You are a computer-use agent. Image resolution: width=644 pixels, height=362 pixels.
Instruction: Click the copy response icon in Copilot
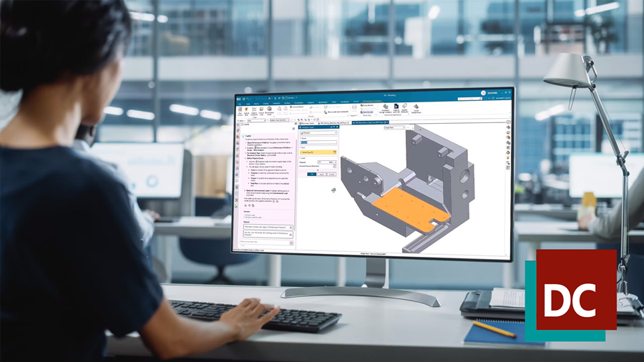coord(253,205)
